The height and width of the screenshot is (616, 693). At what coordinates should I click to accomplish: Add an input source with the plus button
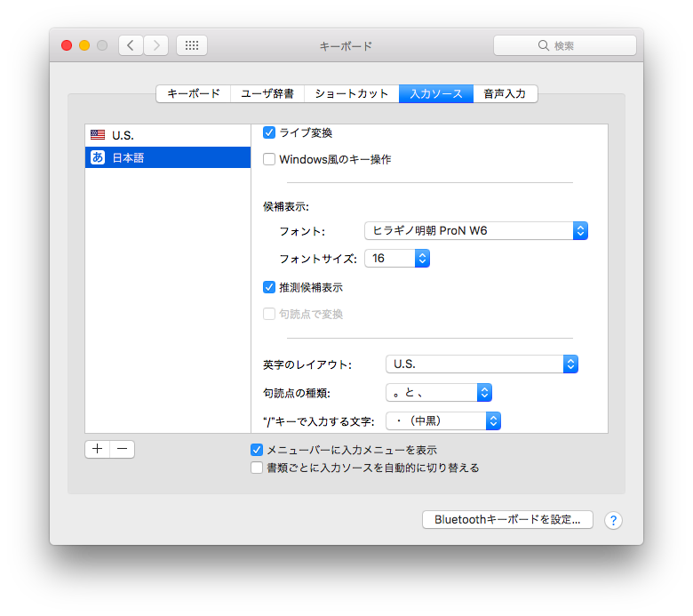(x=97, y=449)
